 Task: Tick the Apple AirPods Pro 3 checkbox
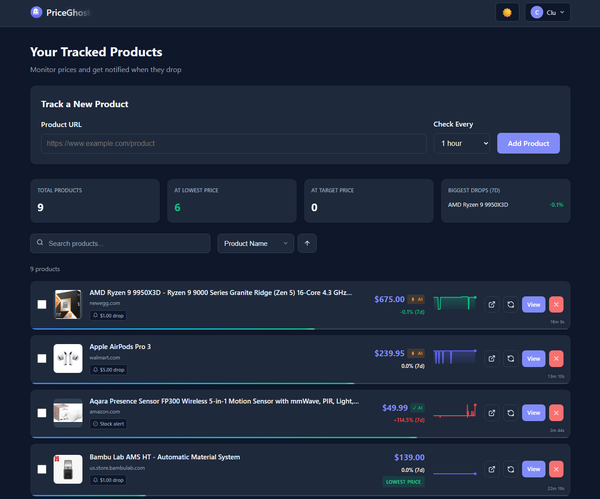[x=42, y=358]
